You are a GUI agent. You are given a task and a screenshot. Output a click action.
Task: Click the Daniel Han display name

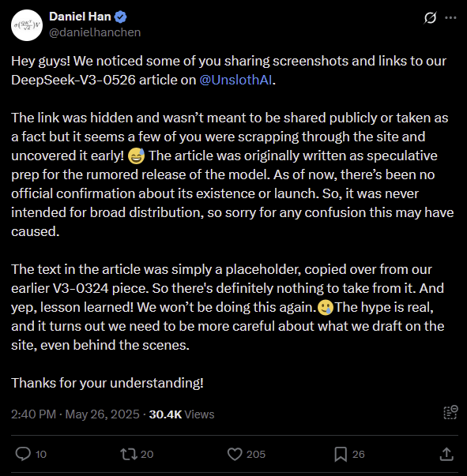pos(80,17)
